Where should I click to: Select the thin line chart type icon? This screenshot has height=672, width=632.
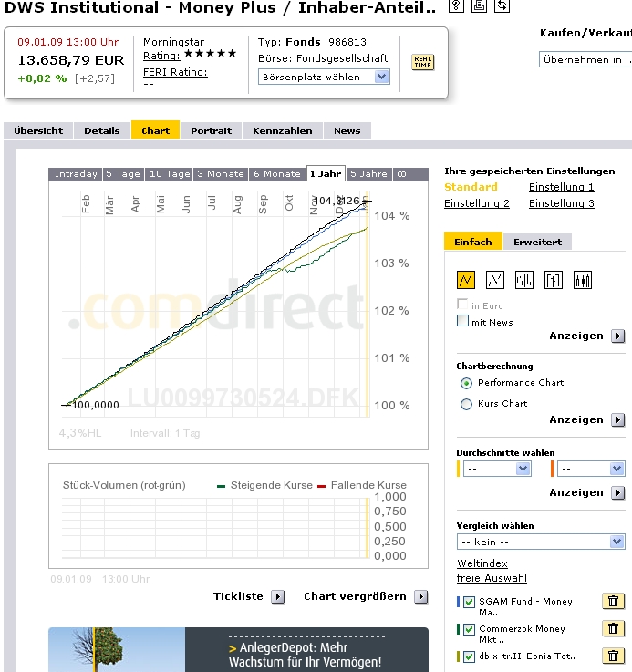pos(495,280)
